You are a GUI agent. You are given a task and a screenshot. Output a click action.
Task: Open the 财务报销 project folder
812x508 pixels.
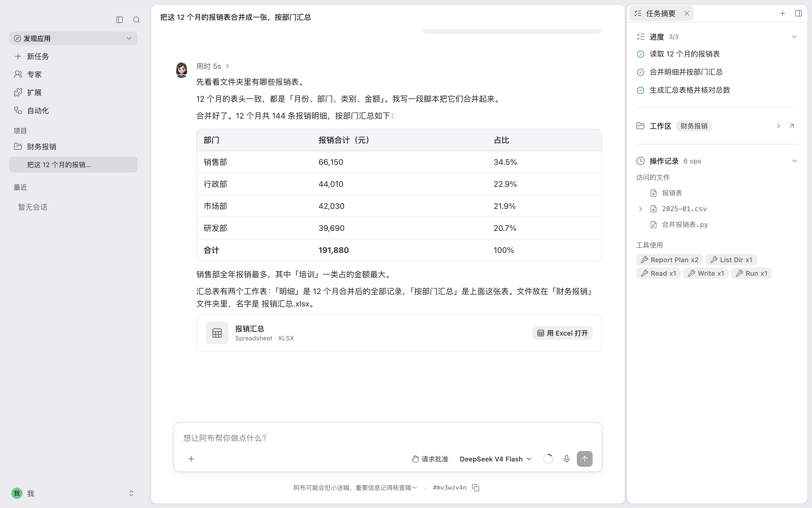pyautogui.click(x=73, y=146)
